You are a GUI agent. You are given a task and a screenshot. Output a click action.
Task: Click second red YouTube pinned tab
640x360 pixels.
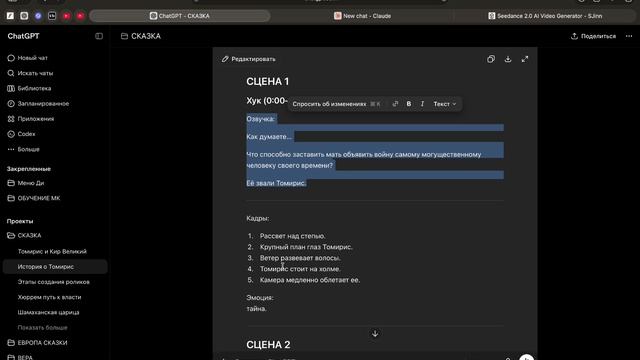80,16
